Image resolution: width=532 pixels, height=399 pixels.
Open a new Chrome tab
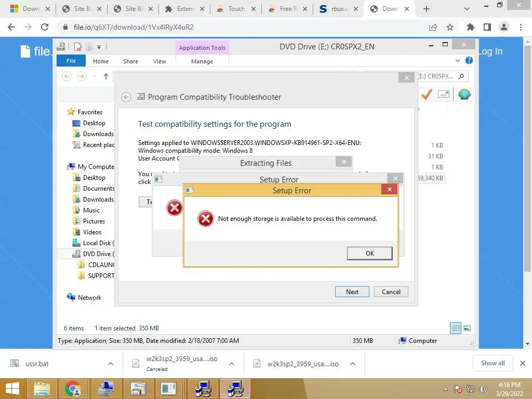click(x=427, y=9)
